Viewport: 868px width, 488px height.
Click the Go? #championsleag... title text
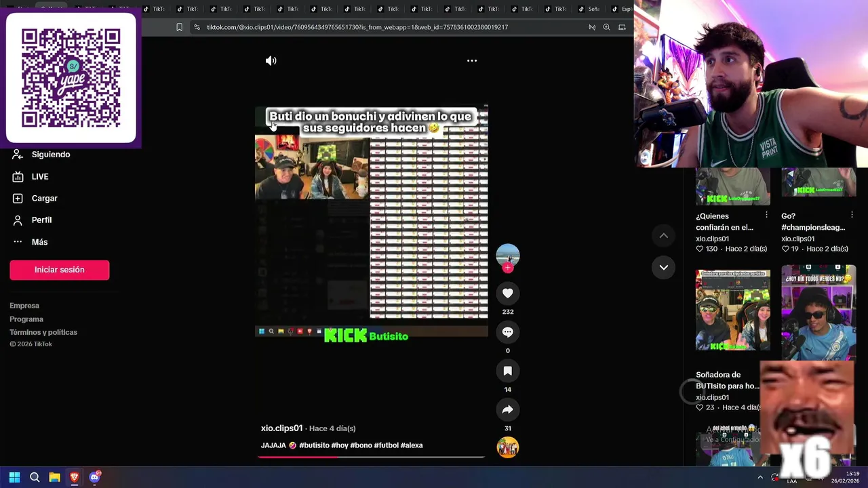pyautogui.click(x=813, y=222)
